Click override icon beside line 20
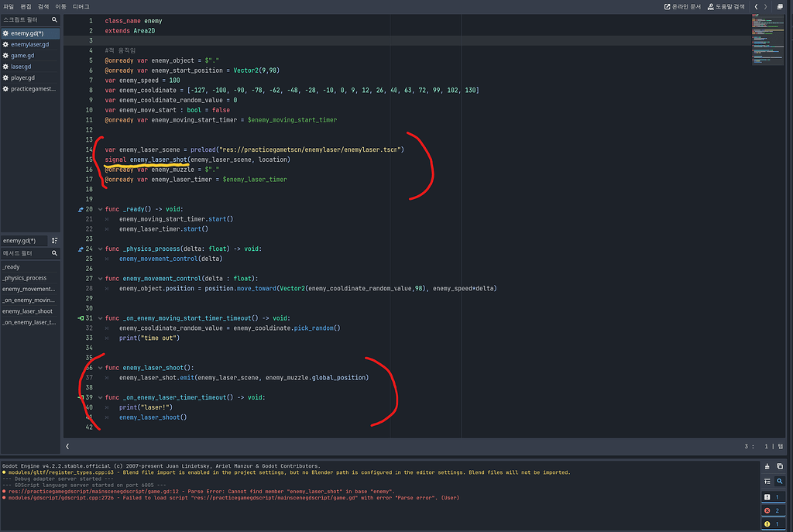 81,209
